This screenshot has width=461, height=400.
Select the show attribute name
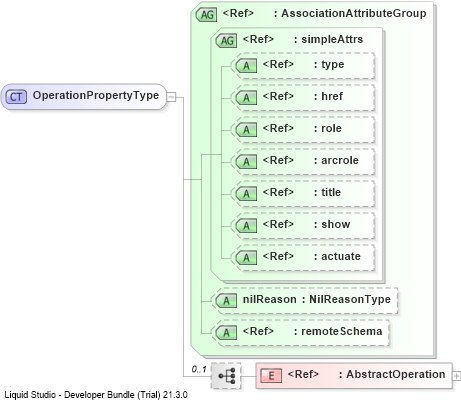click(336, 224)
